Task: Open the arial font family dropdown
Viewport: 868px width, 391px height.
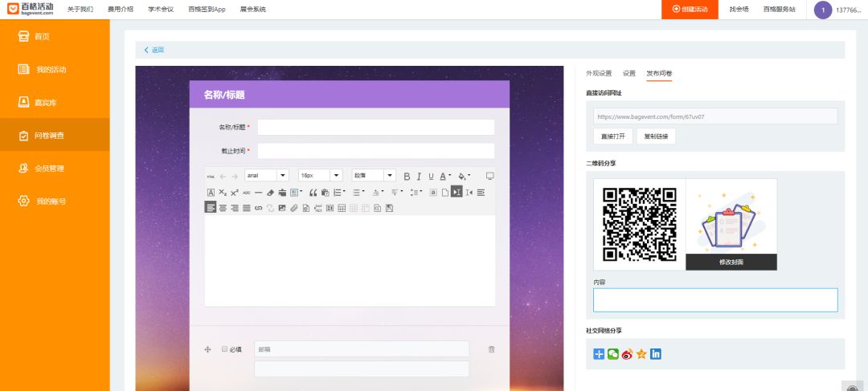Action: click(267, 175)
